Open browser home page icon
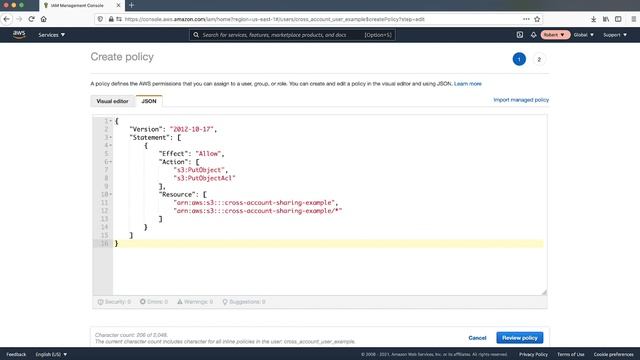This screenshot has height=360, width=640. pyautogui.click(x=44, y=19)
